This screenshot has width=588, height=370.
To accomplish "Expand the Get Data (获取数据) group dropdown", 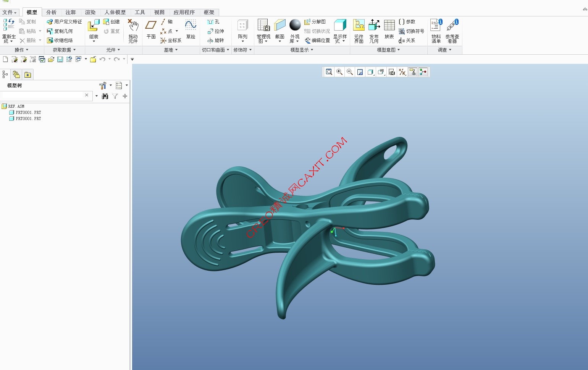I will (64, 50).
